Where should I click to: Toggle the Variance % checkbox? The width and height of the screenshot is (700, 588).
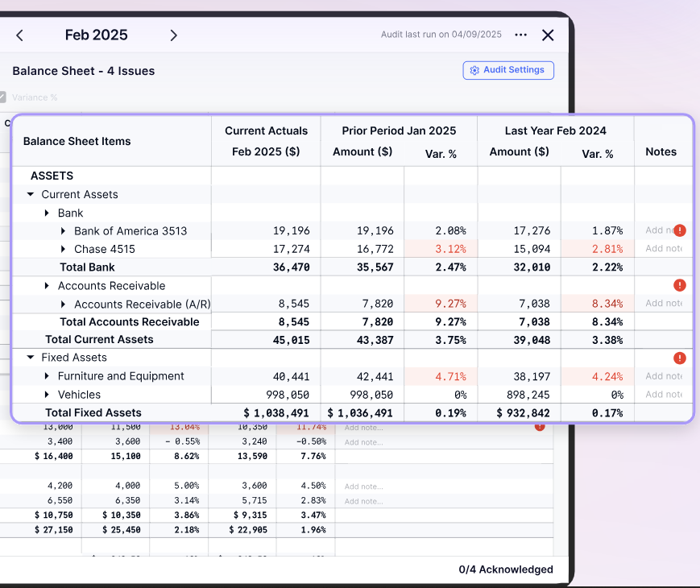click(x=3, y=97)
